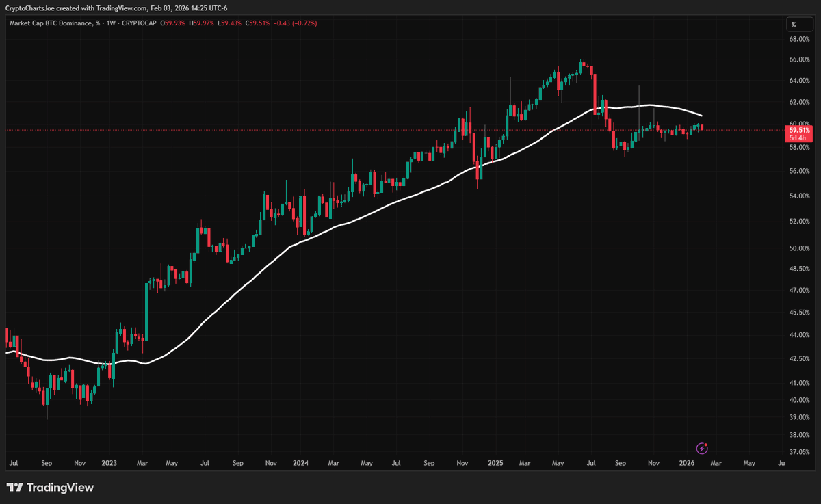Click the purple lightning alert icon

tap(702, 449)
